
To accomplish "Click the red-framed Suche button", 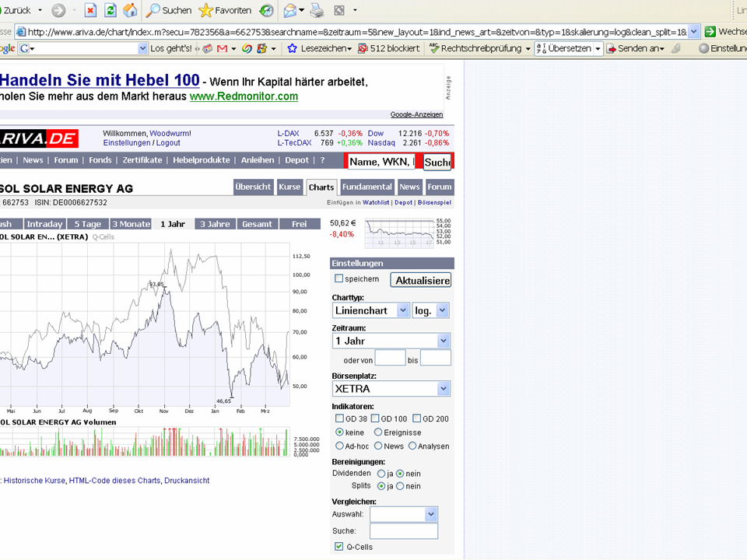I will pyautogui.click(x=437, y=162).
